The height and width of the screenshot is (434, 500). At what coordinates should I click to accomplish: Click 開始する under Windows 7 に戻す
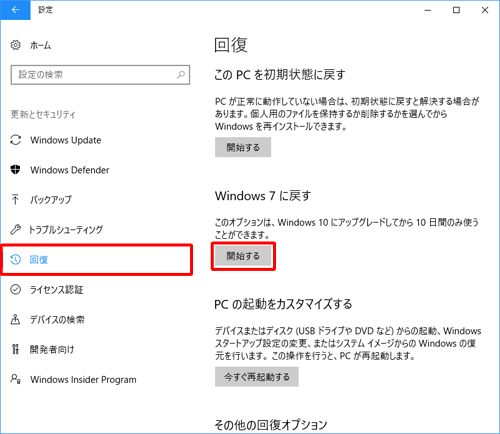[243, 256]
